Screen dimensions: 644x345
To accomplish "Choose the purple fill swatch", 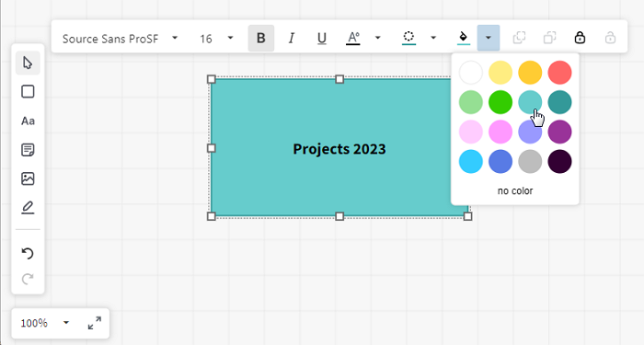I will coord(559,132).
